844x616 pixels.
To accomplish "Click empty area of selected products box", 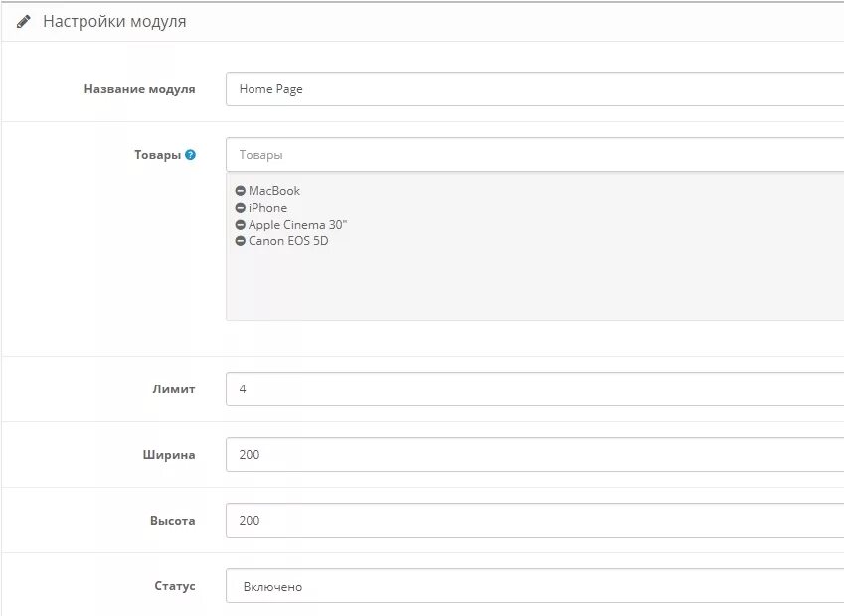I will 535,285.
